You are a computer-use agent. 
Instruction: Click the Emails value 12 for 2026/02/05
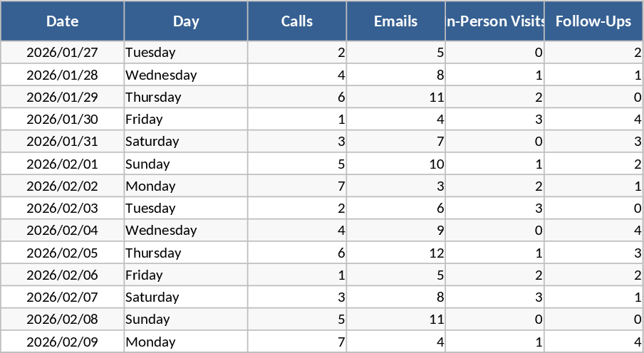396,253
